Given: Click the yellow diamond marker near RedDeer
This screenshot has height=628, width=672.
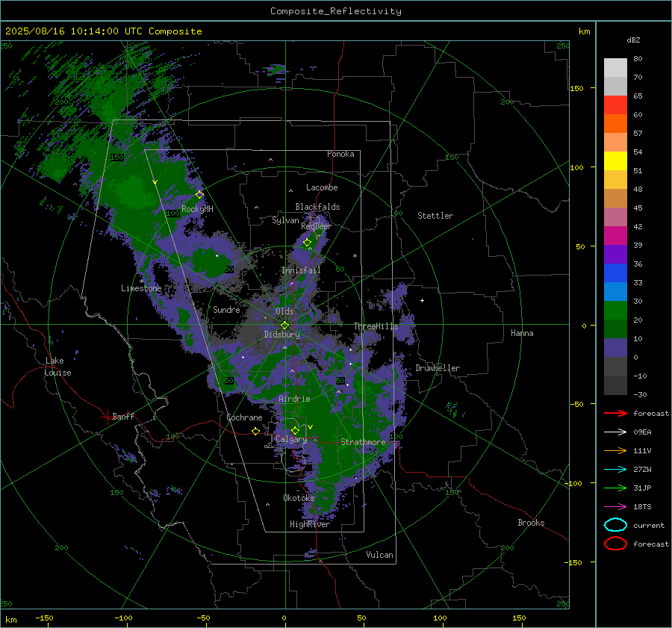Looking at the screenshot, I should point(308,243).
